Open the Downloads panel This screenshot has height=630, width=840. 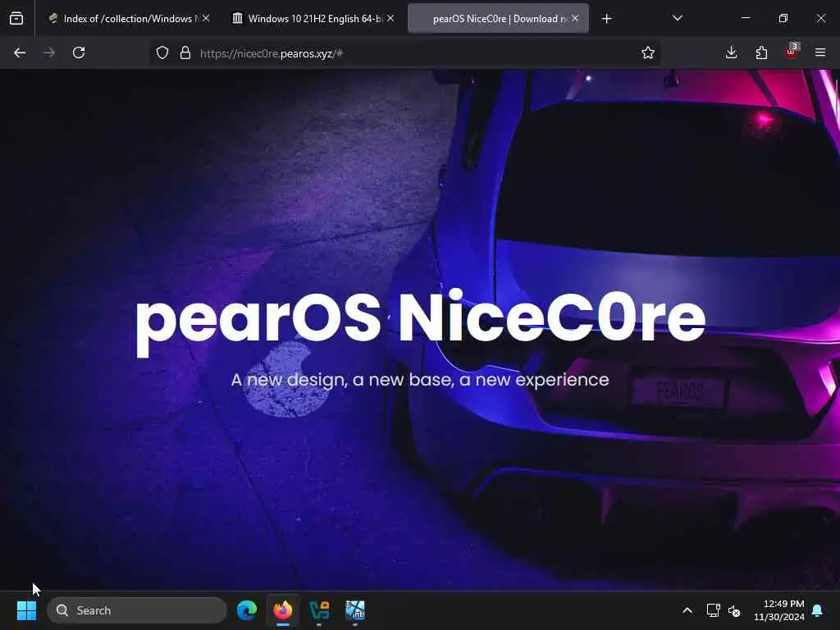coord(731,52)
